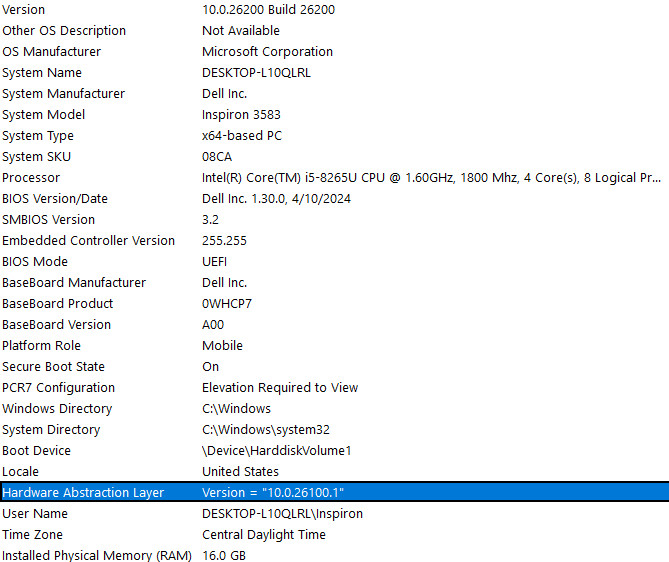
Task: Select the SMBIOS Version item
Action: [49, 219]
